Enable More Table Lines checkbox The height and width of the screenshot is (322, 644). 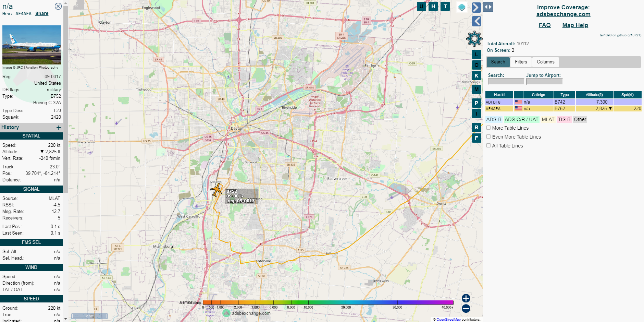tap(488, 128)
